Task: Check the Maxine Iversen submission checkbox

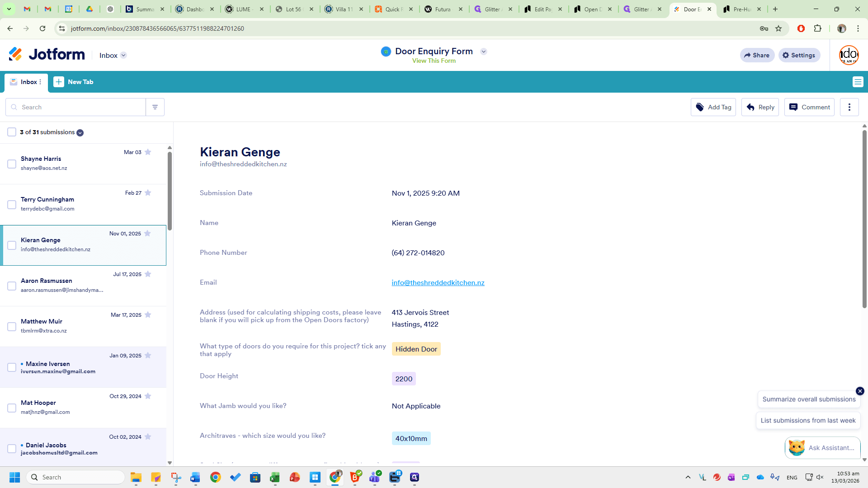Action: (12, 367)
